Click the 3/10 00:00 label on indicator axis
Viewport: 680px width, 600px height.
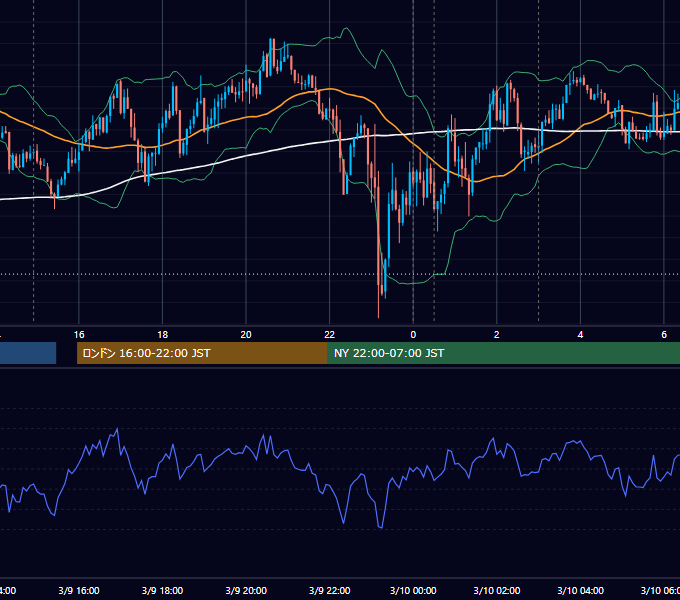[x=413, y=590]
